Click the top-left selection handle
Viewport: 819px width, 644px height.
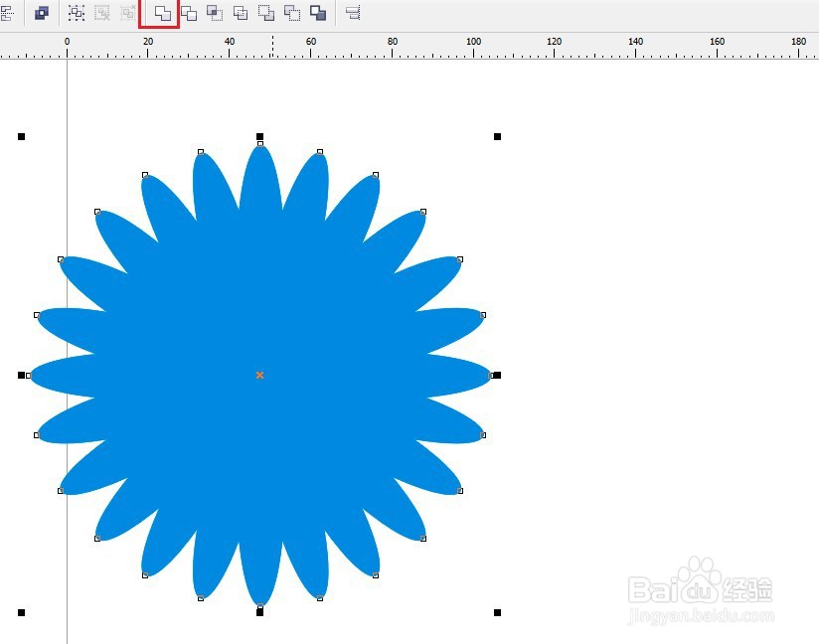tap(22, 136)
